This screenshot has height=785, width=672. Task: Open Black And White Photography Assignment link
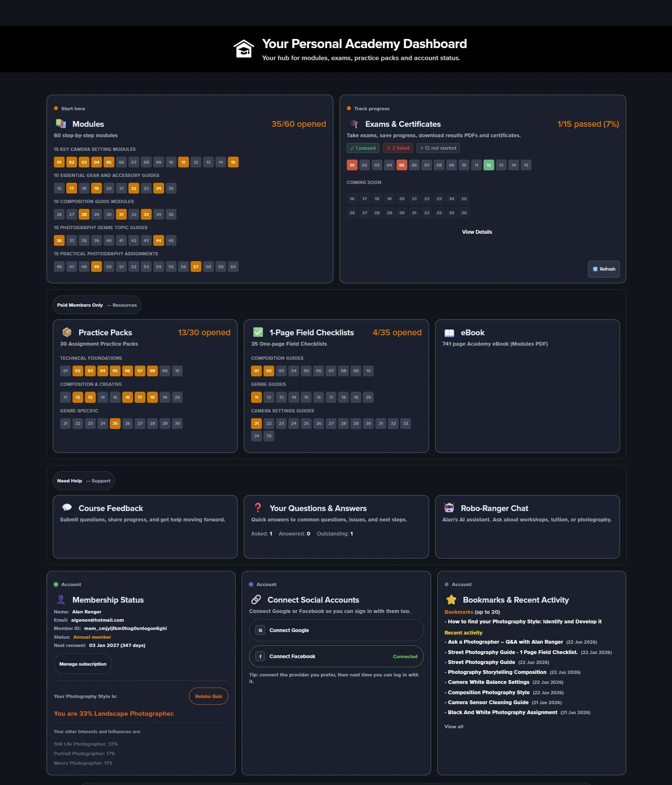503,712
